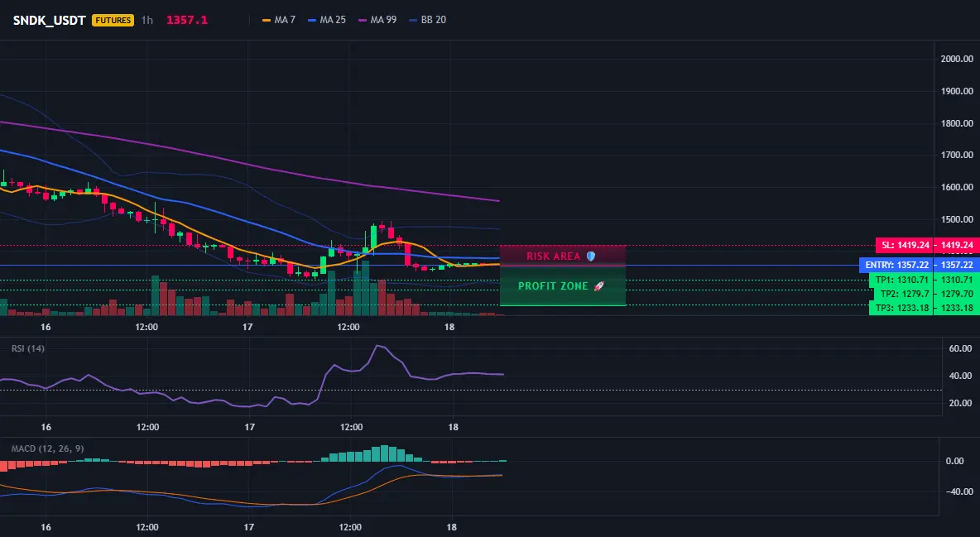
Task: Click the 2000.00 price axis label
Action: [957, 59]
